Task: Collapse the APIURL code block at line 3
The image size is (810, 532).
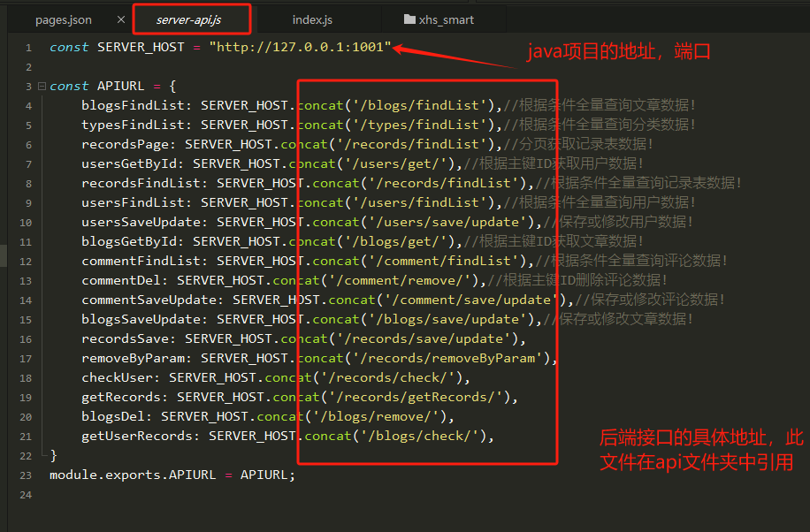Action: point(41,87)
